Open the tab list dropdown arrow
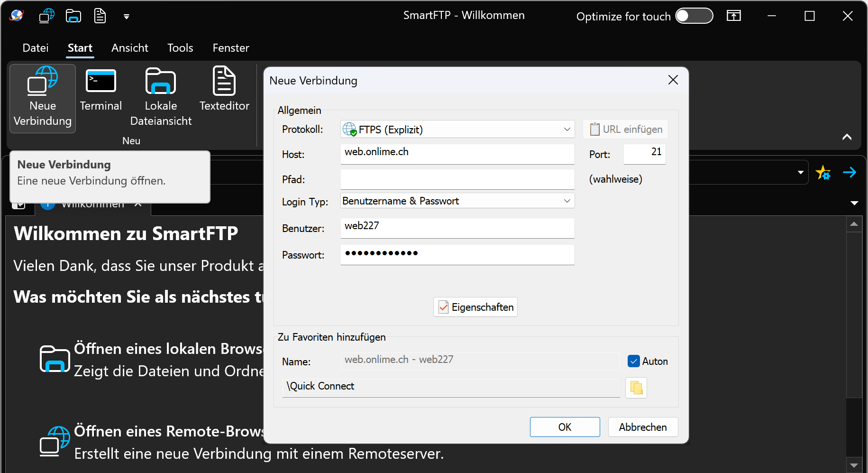The image size is (868, 473). coord(854,203)
